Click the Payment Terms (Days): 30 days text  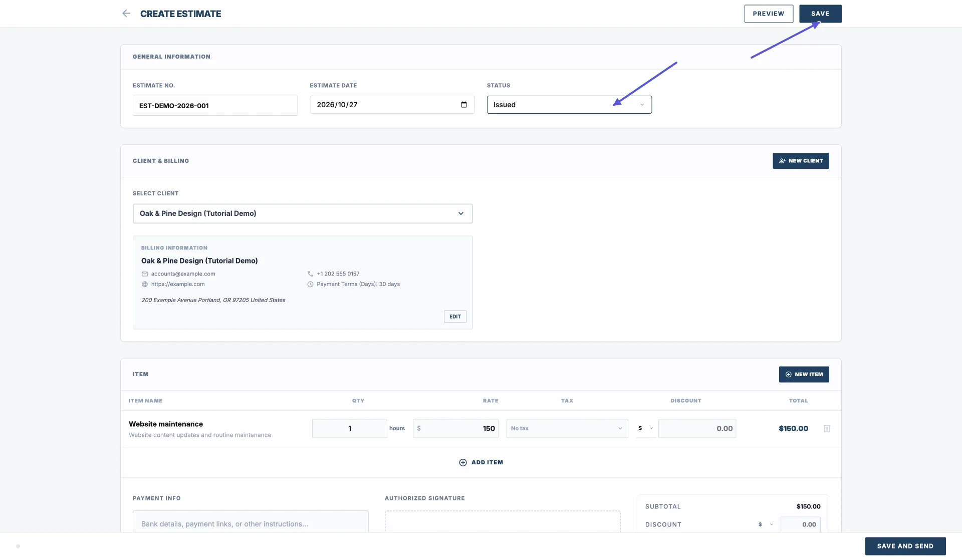(358, 284)
